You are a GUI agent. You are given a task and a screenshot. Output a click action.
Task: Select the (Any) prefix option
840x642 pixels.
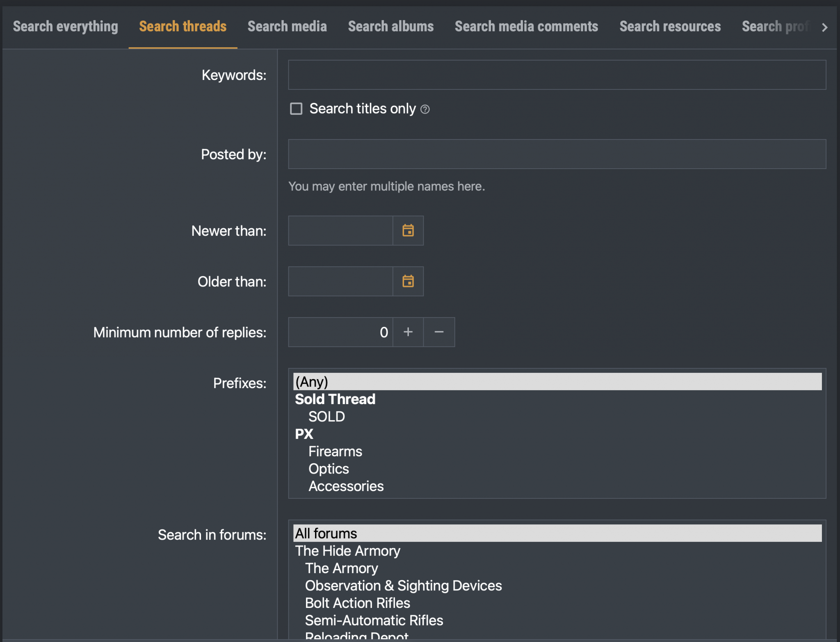tap(312, 382)
